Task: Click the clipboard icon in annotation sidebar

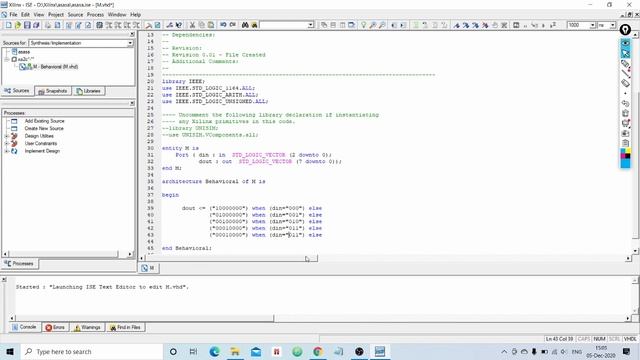Action: pyautogui.click(x=625, y=143)
